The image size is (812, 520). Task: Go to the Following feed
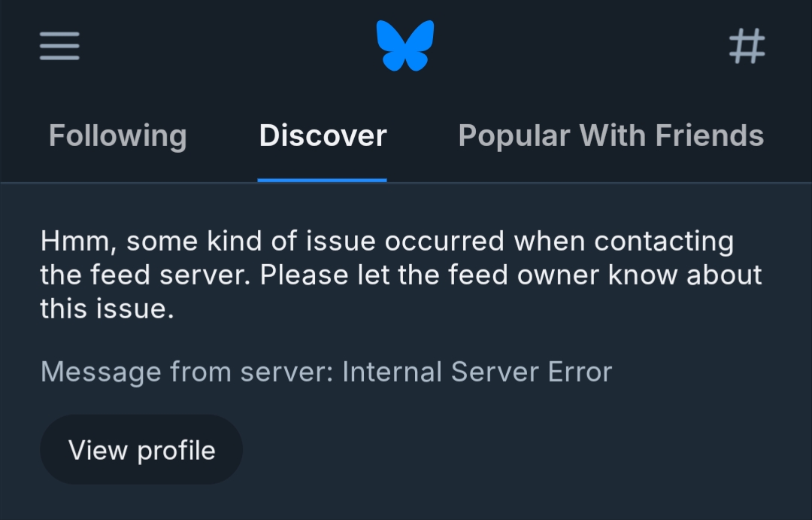(x=117, y=136)
